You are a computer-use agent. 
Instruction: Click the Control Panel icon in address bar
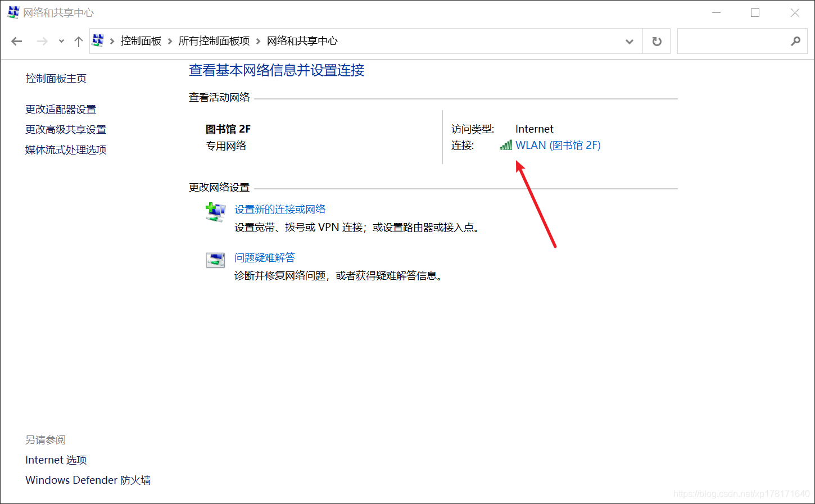click(x=98, y=40)
